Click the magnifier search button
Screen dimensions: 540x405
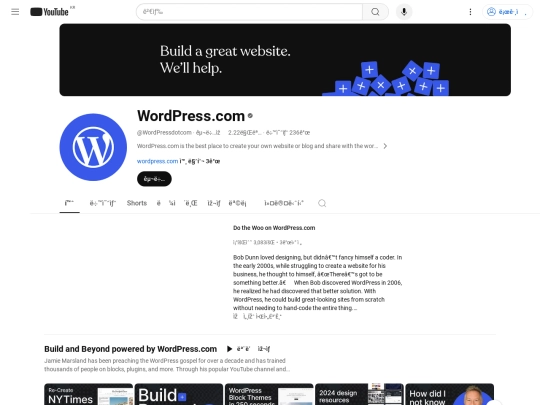[x=375, y=12]
